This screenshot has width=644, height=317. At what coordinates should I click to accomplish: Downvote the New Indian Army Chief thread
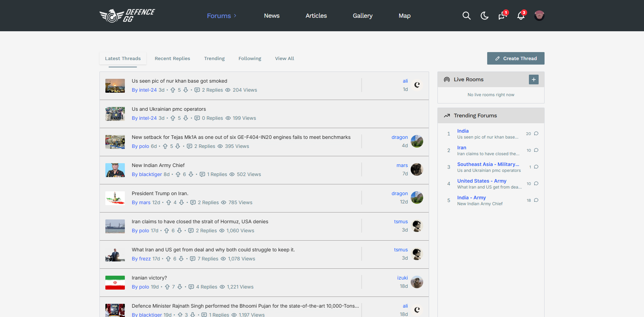[x=191, y=174]
